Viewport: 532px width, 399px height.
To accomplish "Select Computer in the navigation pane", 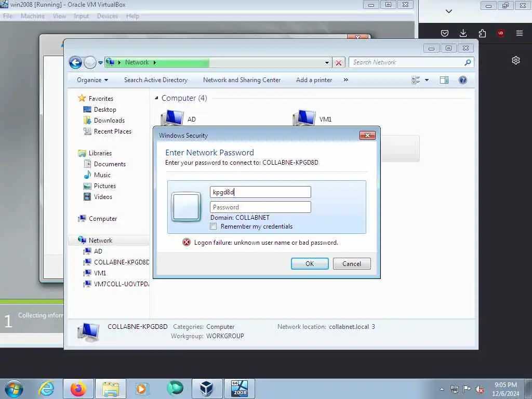I will 103,219.
